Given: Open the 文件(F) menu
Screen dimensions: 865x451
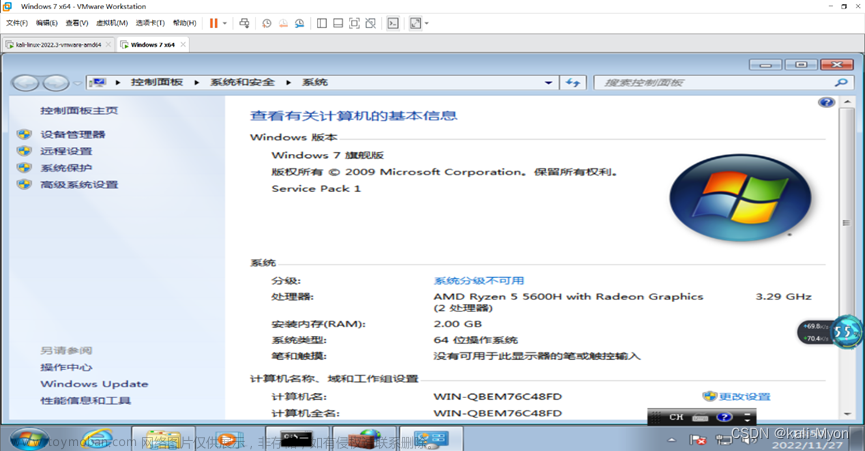Looking at the screenshot, I should tap(17, 23).
